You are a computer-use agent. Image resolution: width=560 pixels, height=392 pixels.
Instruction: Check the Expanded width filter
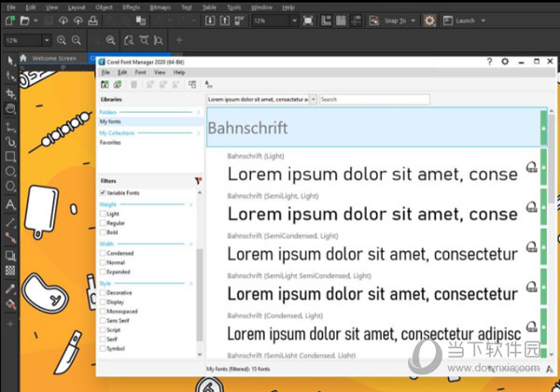pos(103,272)
